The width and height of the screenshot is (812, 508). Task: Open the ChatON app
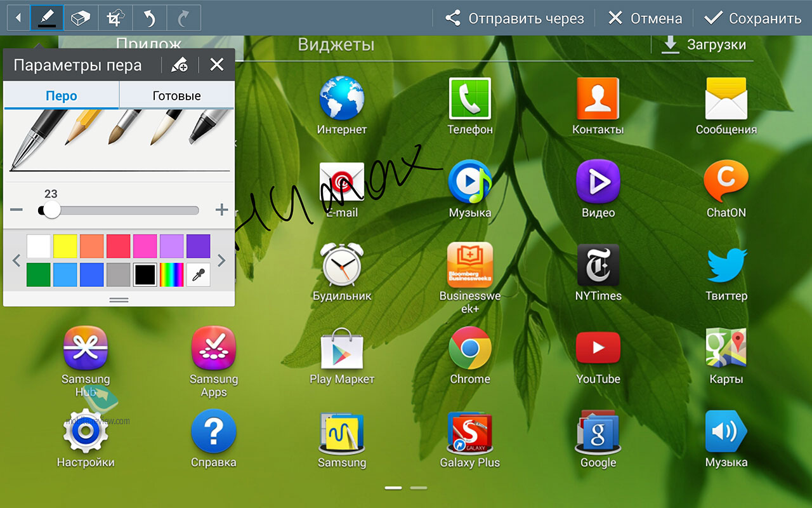726,189
